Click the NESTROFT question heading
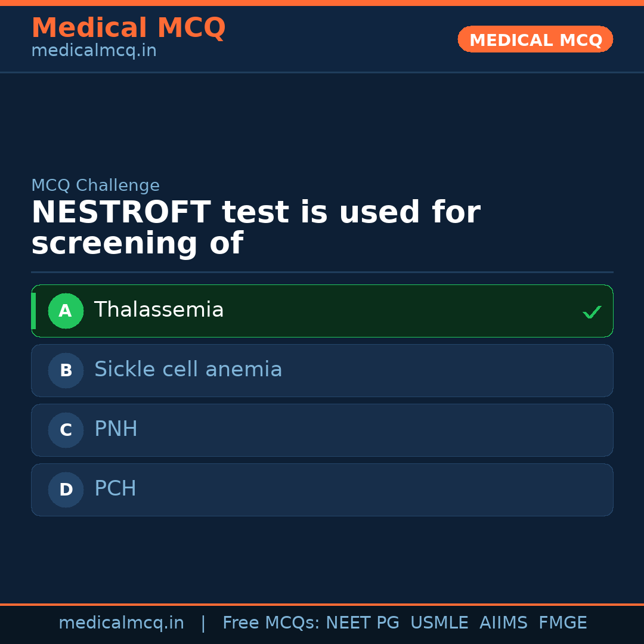This screenshot has height=644, width=644. click(x=255, y=228)
